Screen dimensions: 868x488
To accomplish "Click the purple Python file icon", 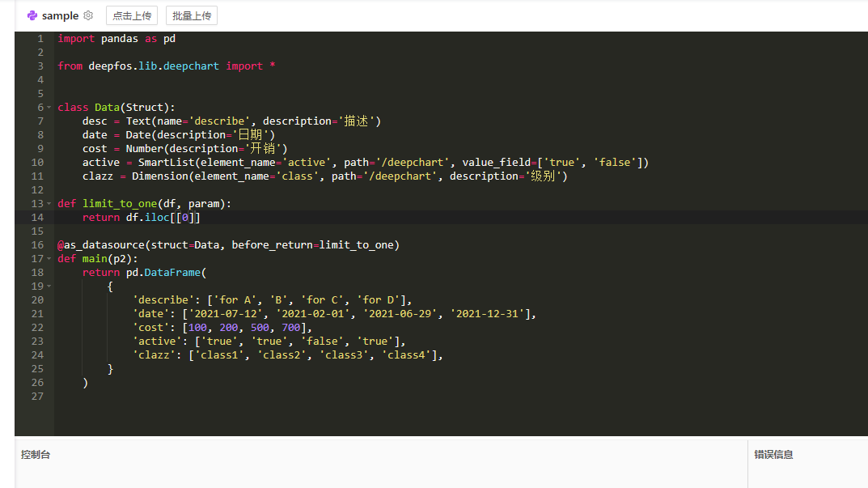I will click(x=32, y=15).
